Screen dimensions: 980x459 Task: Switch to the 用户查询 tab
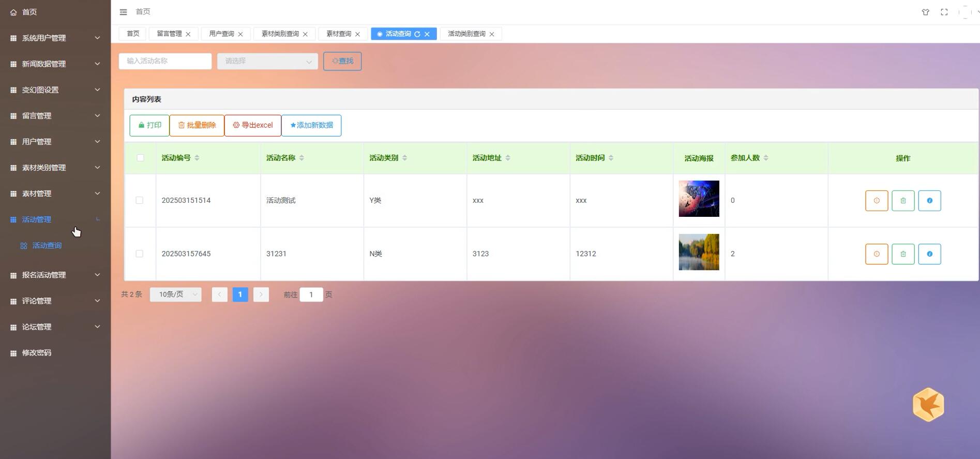pos(221,34)
